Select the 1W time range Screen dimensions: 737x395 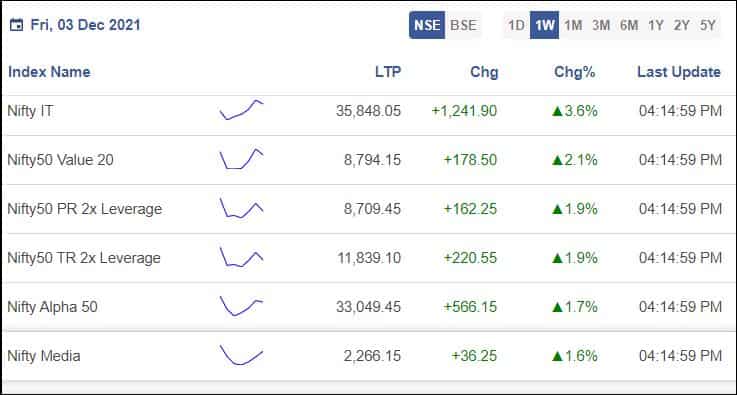click(x=545, y=25)
